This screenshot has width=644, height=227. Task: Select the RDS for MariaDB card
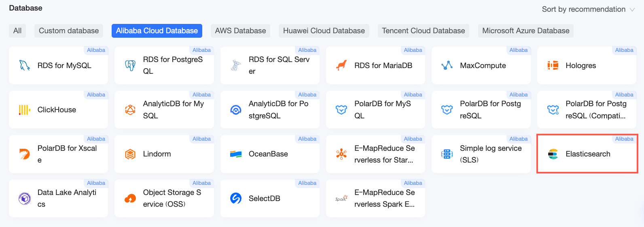pos(375,65)
